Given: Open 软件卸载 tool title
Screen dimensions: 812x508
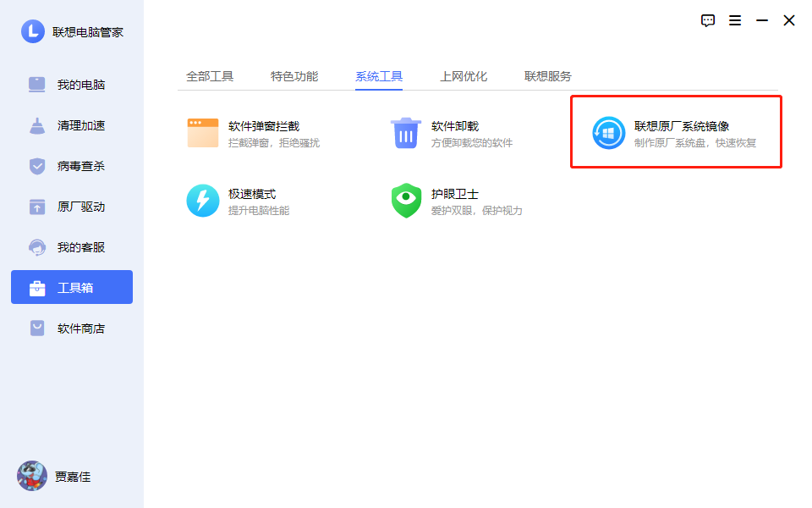Looking at the screenshot, I should (455, 126).
